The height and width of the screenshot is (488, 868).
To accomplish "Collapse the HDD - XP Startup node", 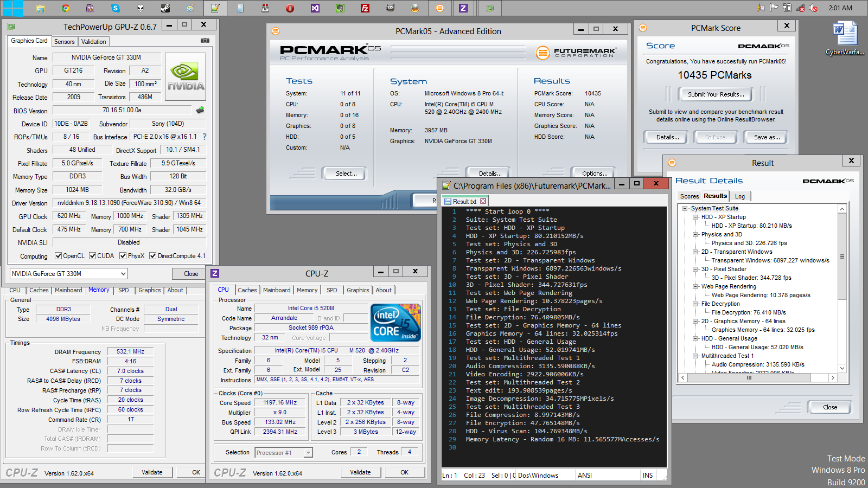I will pyautogui.click(x=695, y=217).
